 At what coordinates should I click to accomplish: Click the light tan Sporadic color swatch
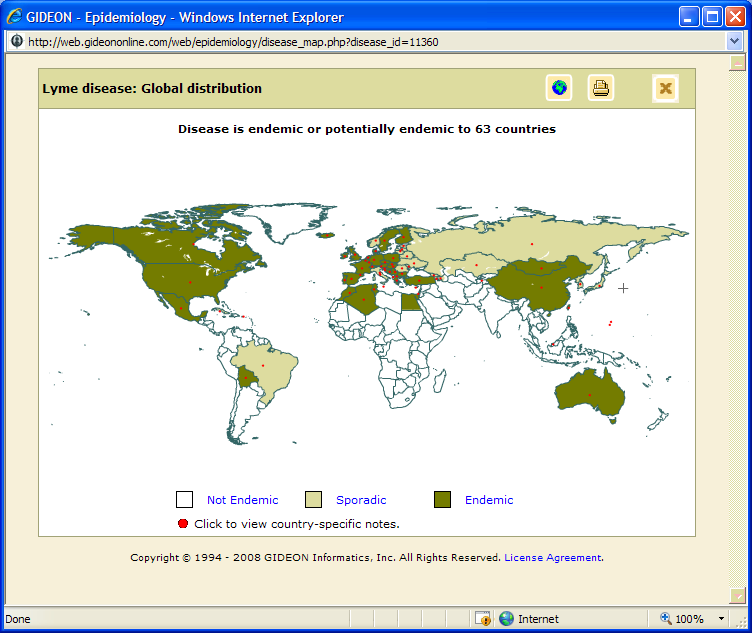pyautogui.click(x=313, y=499)
